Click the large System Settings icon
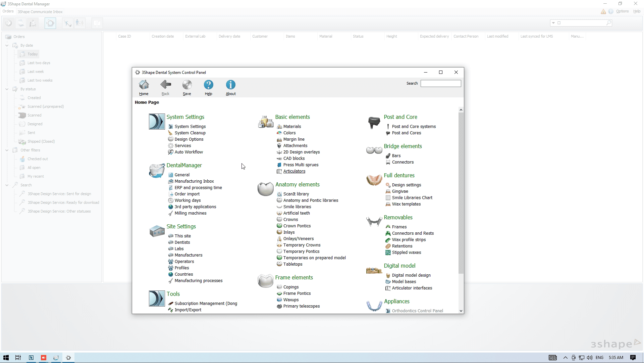644x363 pixels. coord(157,122)
